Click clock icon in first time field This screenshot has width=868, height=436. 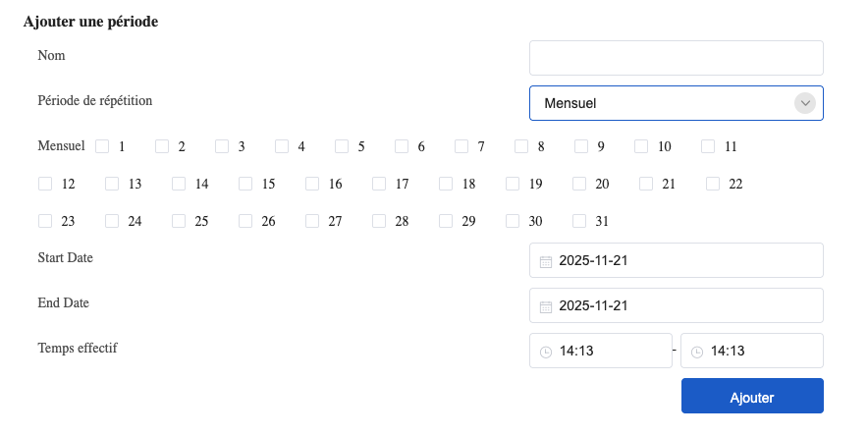click(x=546, y=352)
